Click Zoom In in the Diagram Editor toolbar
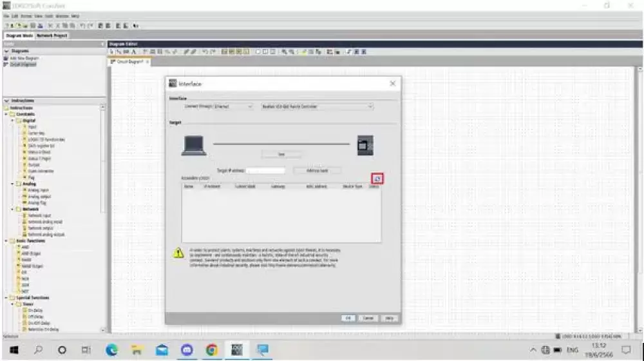 pyautogui.click(x=284, y=52)
